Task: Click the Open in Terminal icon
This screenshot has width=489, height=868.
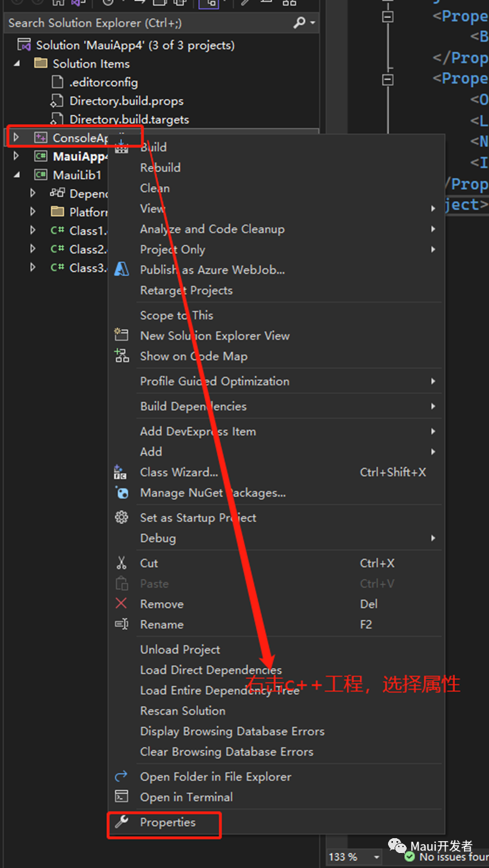Action: click(x=121, y=797)
